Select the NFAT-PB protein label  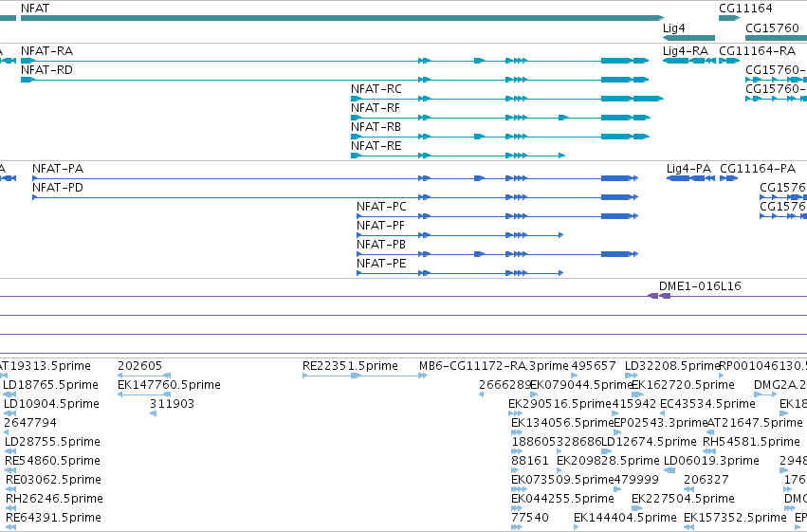(381, 245)
